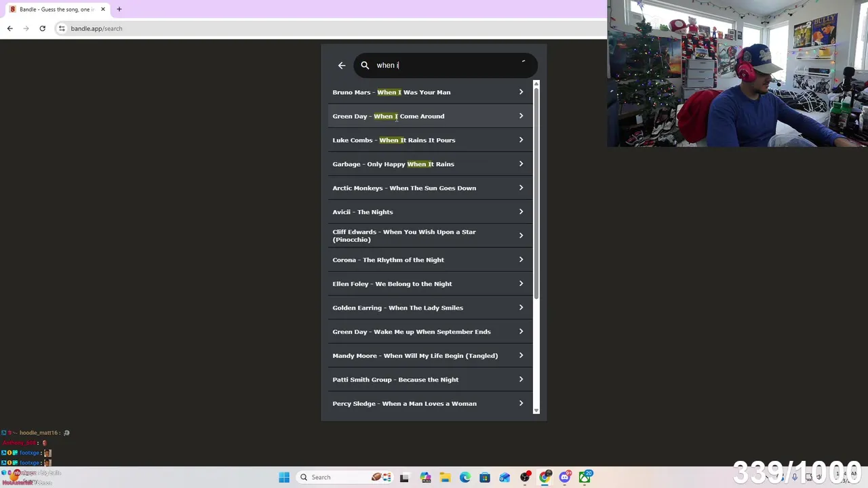Select Percy Sledge - When a Man Loves a Woman

click(431, 403)
